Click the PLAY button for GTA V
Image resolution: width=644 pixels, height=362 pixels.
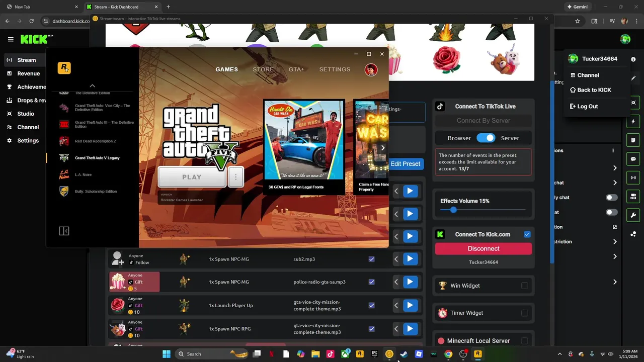[x=192, y=177]
